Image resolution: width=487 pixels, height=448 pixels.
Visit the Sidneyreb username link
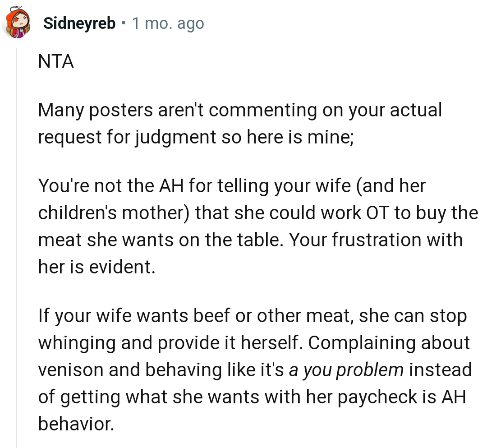click(80, 23)
